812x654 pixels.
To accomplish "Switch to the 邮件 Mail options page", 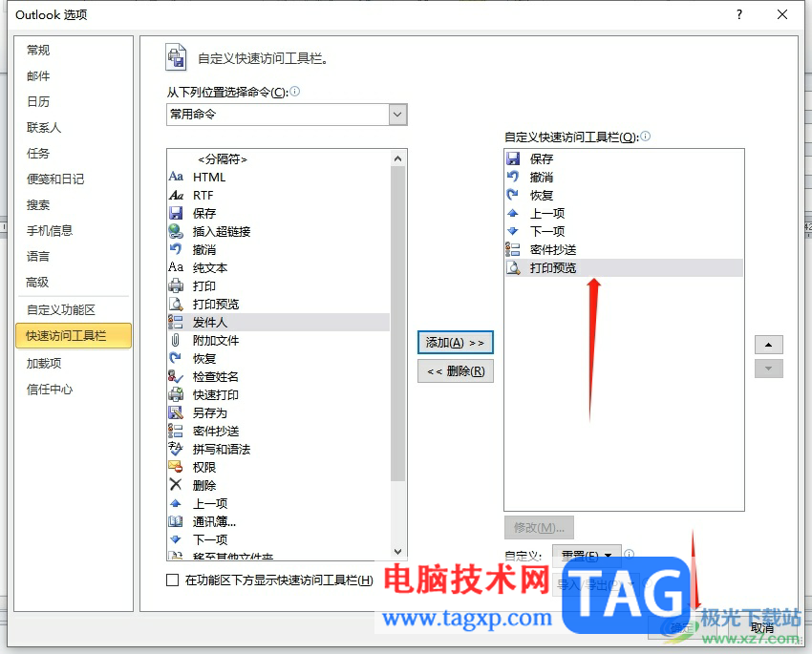I will pyautogui.click(x=38, y=76).
